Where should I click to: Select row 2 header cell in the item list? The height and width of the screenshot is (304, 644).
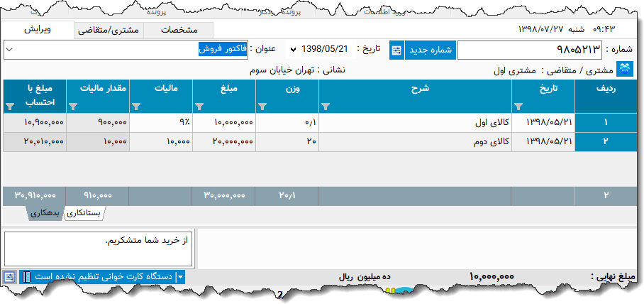click(x=606, y=141)
